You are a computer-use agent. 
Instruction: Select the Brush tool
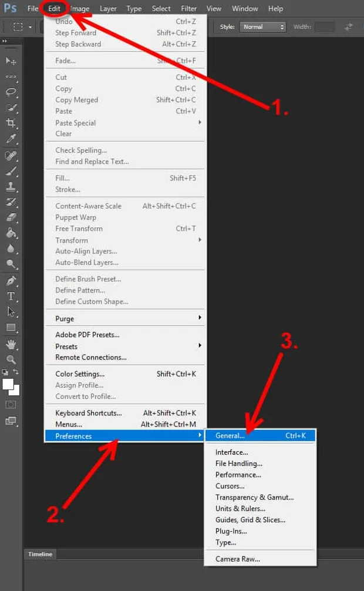(x=11, y=171)
